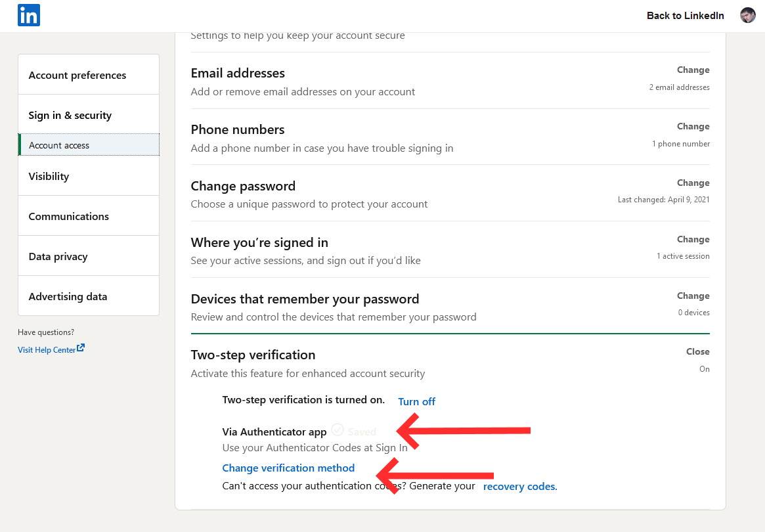Click Change verification method link
Viewport: 765px width, 532px height.
tap(288, 468)
